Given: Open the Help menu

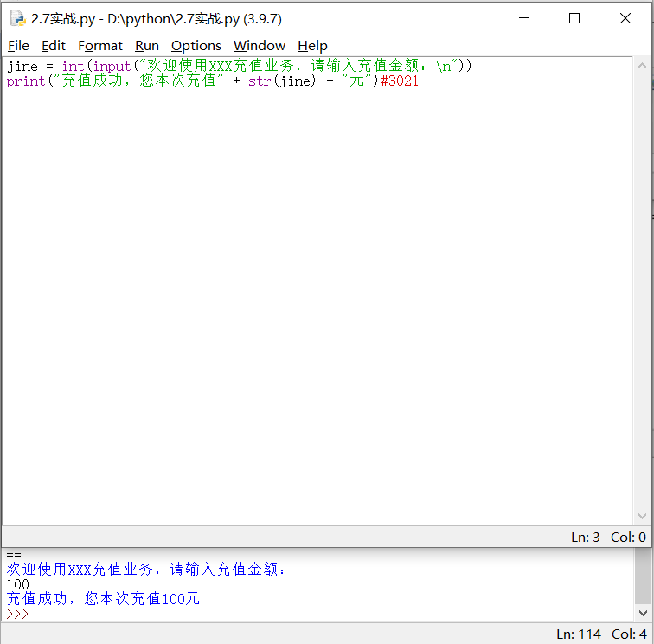Looking at the screenshot, I should point(312,46).
